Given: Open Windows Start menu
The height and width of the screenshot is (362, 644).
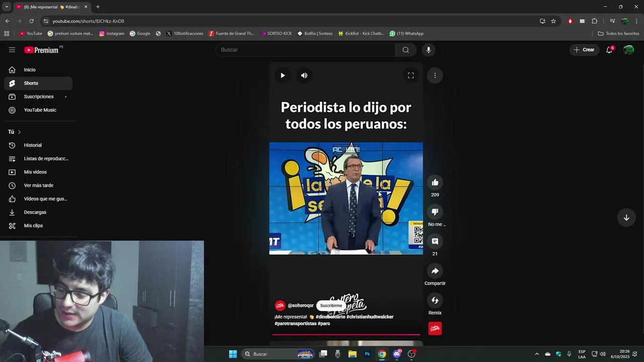Looking at the screenshot, I should pos(233,354).
